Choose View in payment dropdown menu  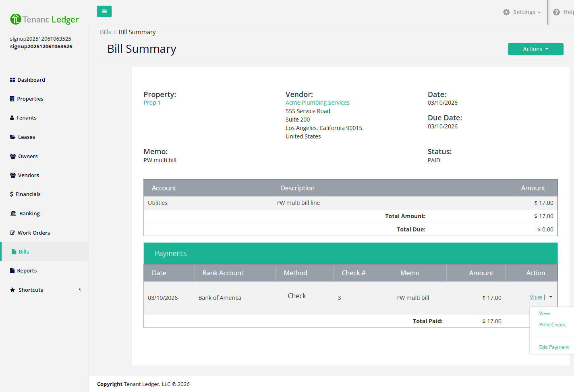pos(544,314)
